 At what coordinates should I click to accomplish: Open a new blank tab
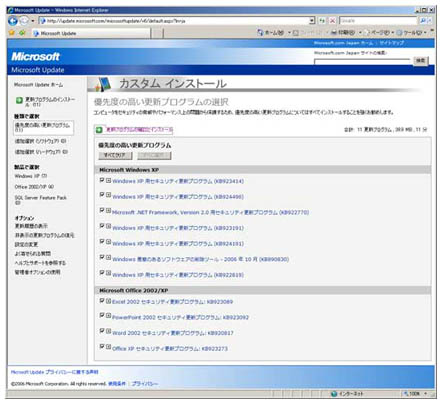click(158, 33)
